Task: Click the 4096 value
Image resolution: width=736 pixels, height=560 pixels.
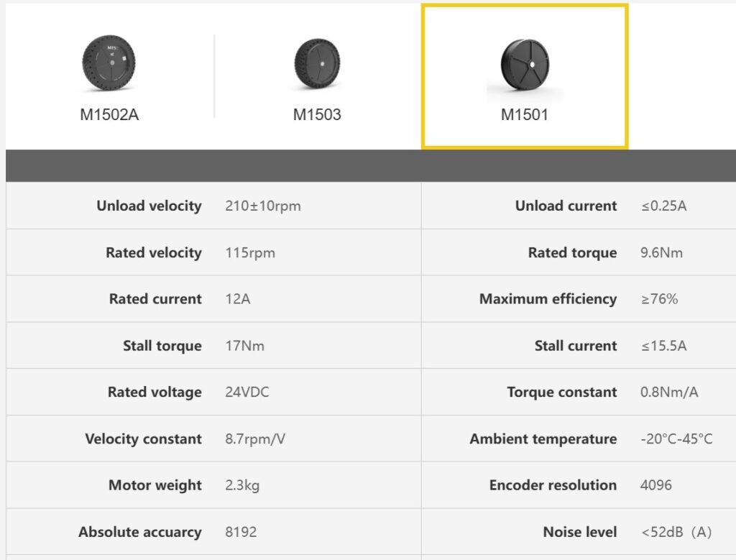Action: (x=656, y=485)
